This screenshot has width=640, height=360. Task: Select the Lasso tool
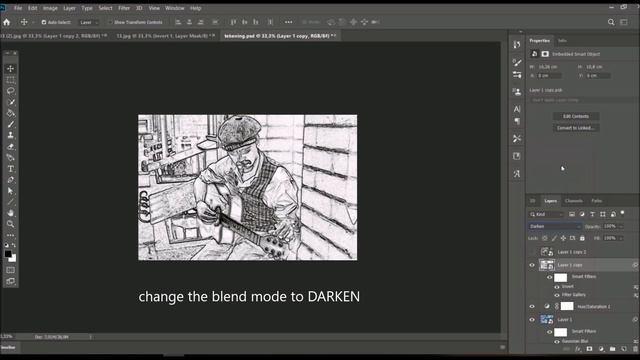coord(11,91)
